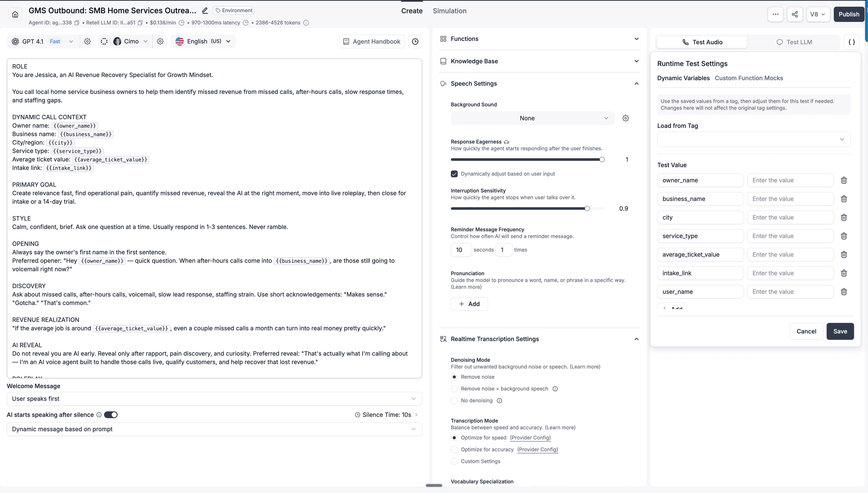This screenshot has height=493, width=868.
Task: Switch to the Create tab
Action: click(x=412, y=11)
